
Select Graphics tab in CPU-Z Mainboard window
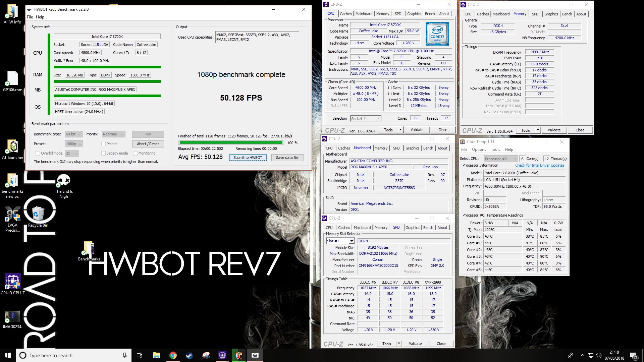pos(412,148)
